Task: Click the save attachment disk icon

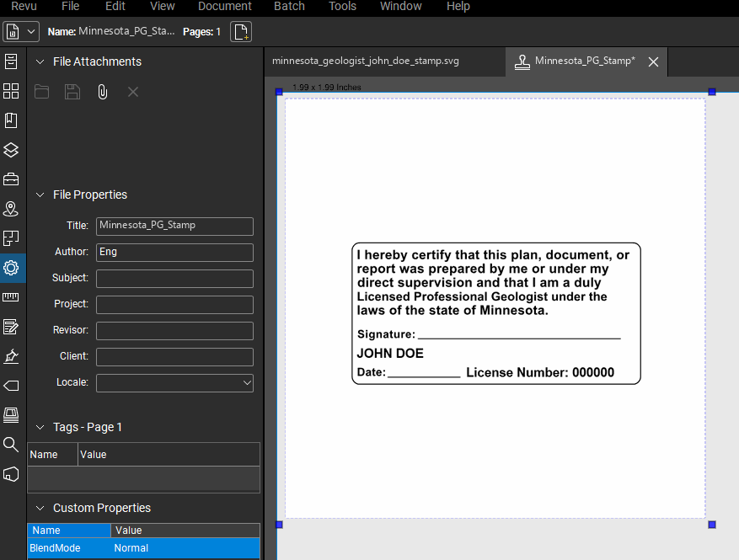Action: (x=72, y=92)
